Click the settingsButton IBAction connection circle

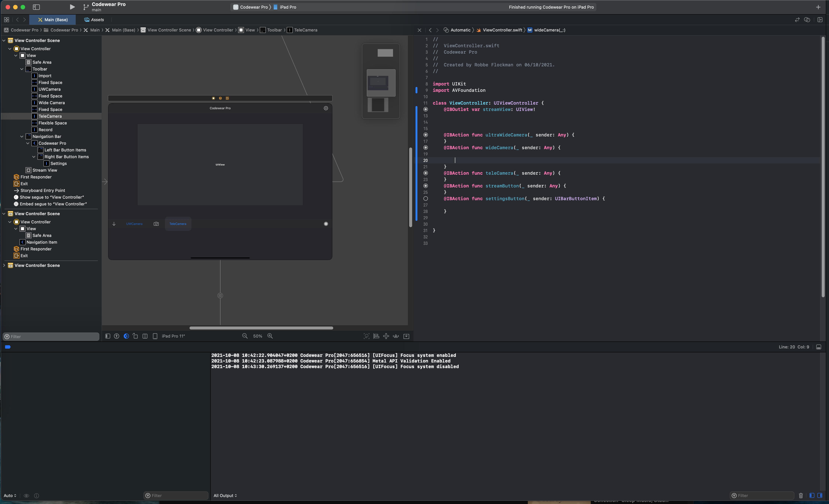pyautogui.click(x=425, y=198)
